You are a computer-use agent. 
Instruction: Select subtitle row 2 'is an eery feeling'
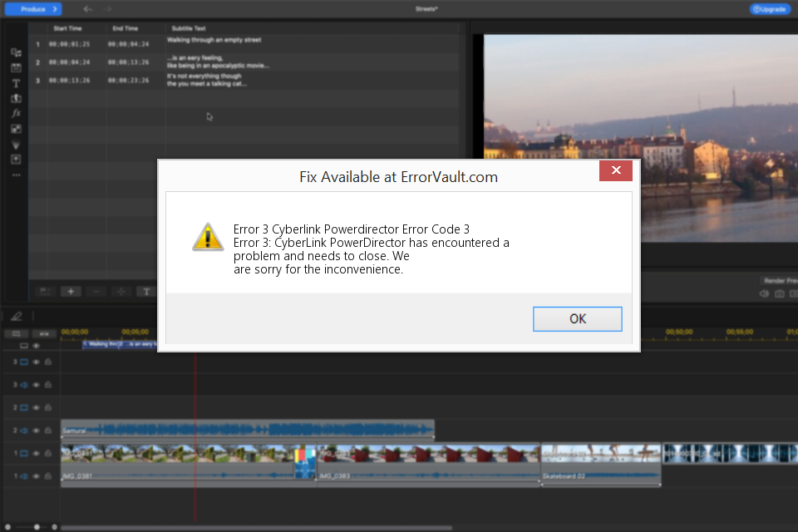tap(244, 62)
